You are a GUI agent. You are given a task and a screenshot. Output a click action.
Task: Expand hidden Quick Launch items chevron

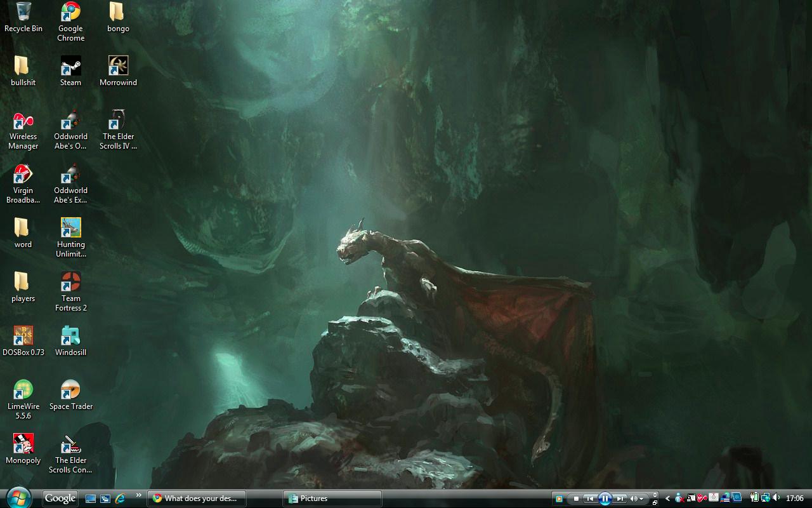pos(138,495)
